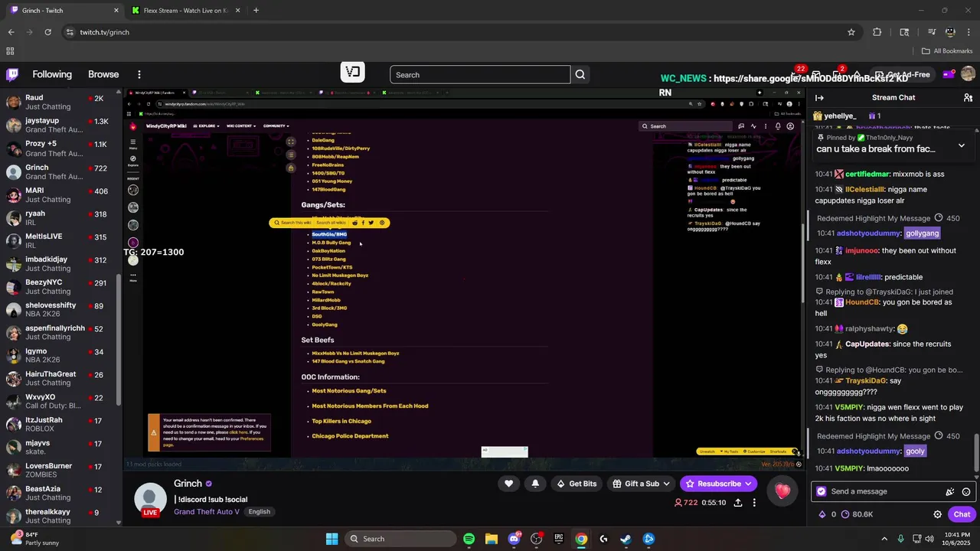This screenshot has width=980, height=551.
Task: Open File Explorer from the taskbar
Action: [491, 539]
